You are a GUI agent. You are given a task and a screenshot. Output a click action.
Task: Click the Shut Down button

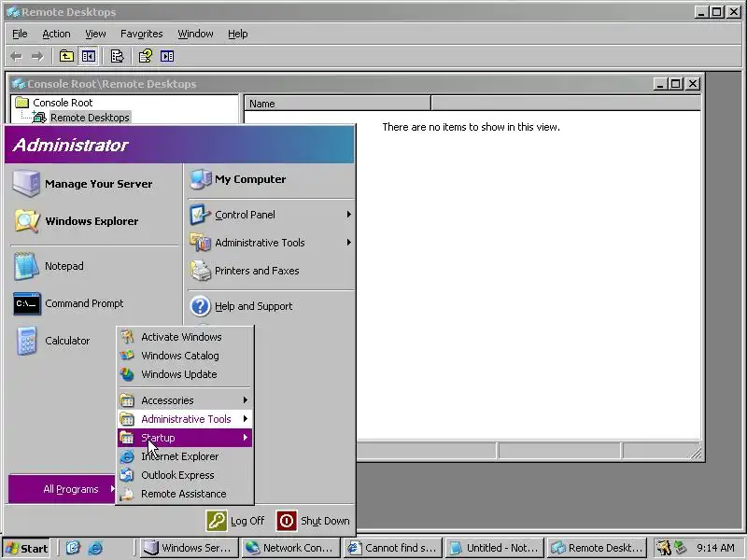[x=314, y=521]
